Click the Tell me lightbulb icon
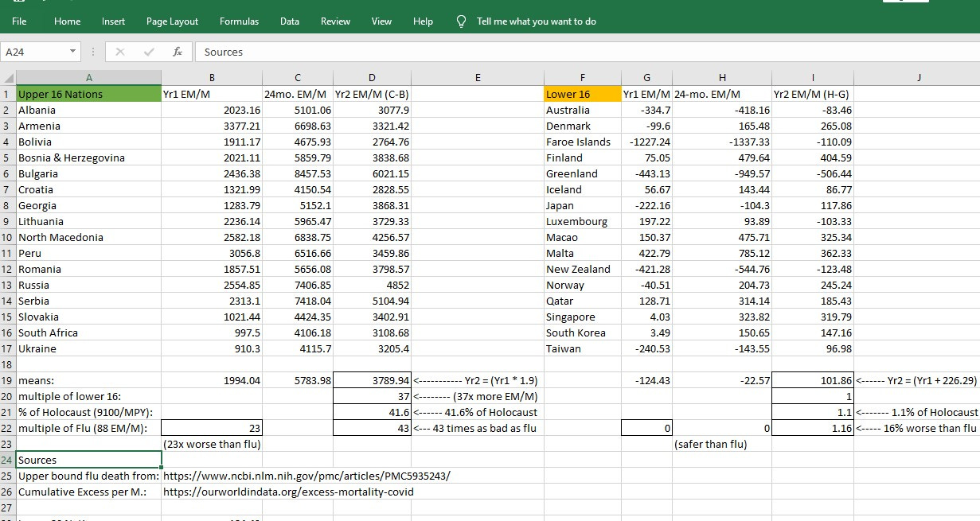Viewport: 980px width, 521px height. [461, 21]
